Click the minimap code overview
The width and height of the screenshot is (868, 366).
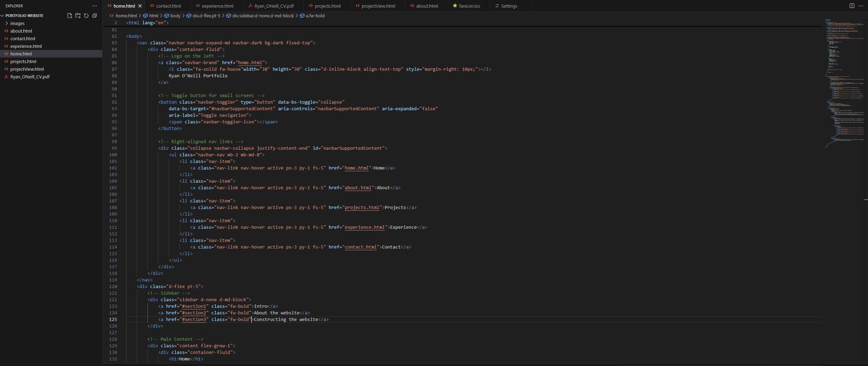(844, 83)
